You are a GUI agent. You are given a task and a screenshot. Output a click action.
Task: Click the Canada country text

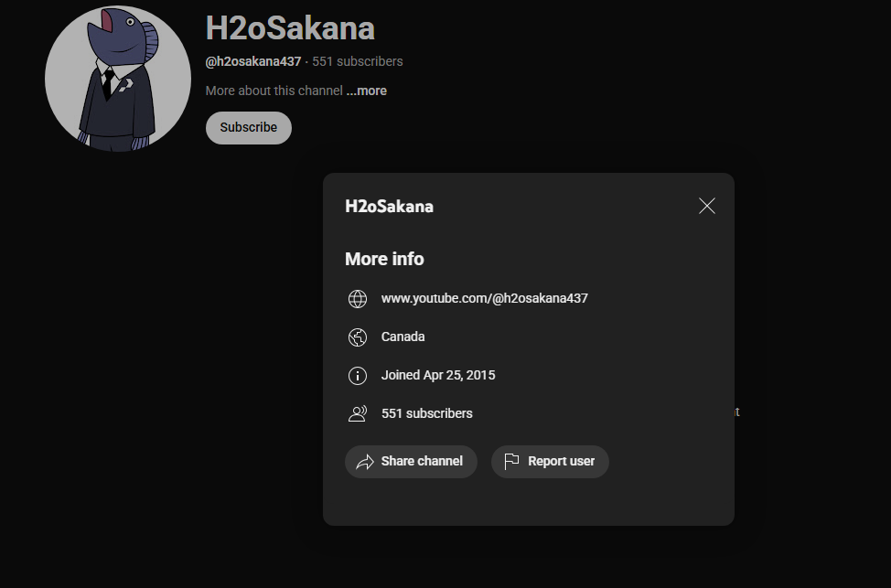403,337
